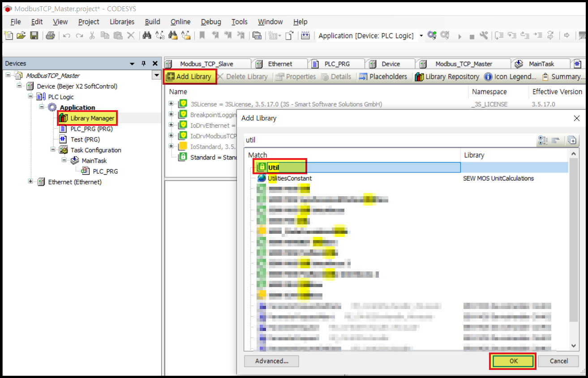Click the Cut scissors icon

pyautogui.click(x=92, y=35)
